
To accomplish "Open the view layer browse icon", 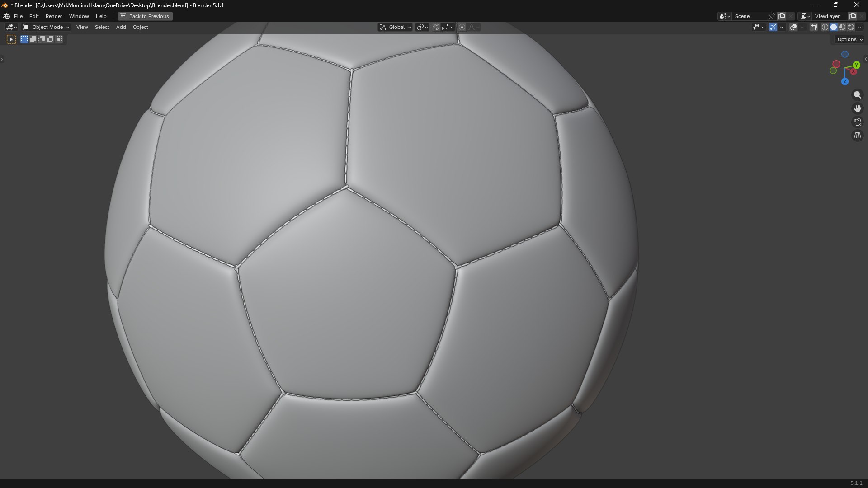I will pyautogui.click(x=805, y=16).
